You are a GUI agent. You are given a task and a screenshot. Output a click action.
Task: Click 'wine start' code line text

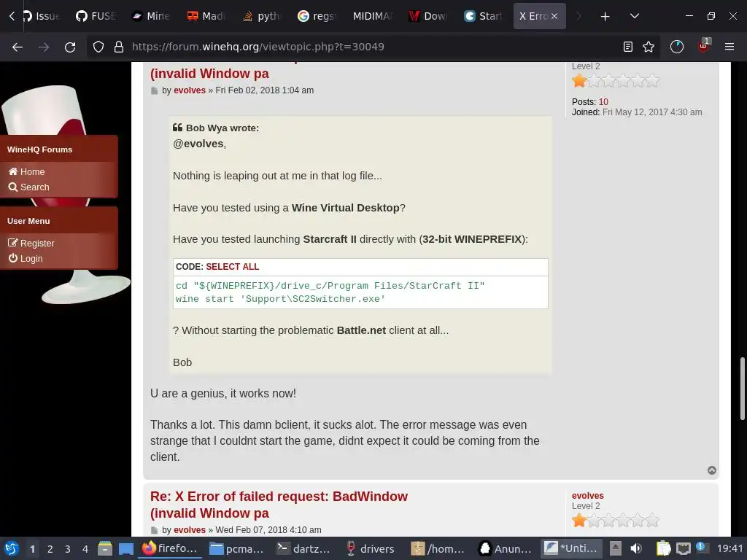click(x=280, y=299)
